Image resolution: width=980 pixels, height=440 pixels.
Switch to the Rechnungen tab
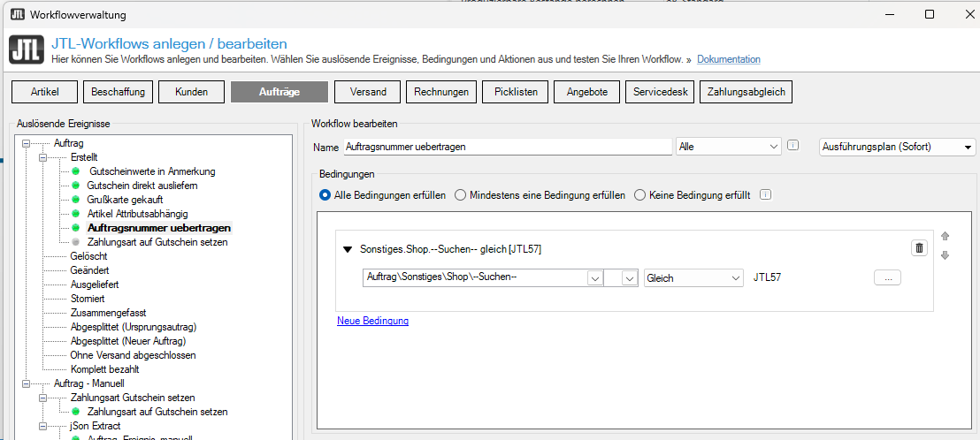[441, 92]
